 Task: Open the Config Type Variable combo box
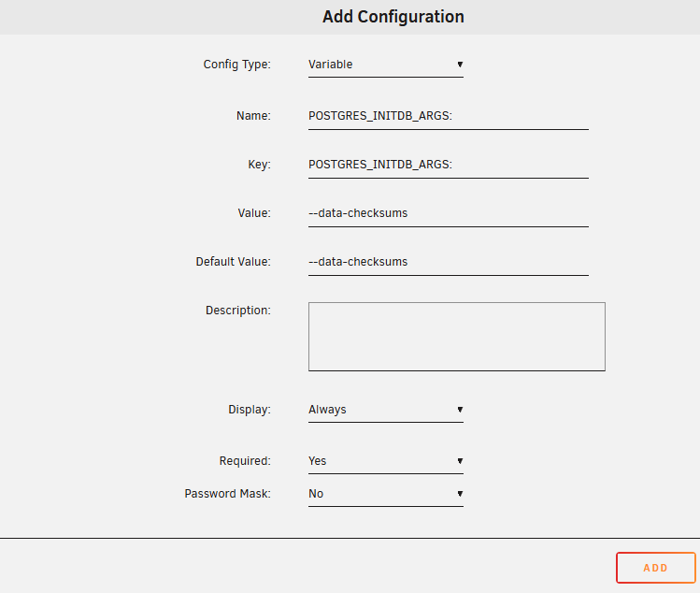(x=386, y=65)
